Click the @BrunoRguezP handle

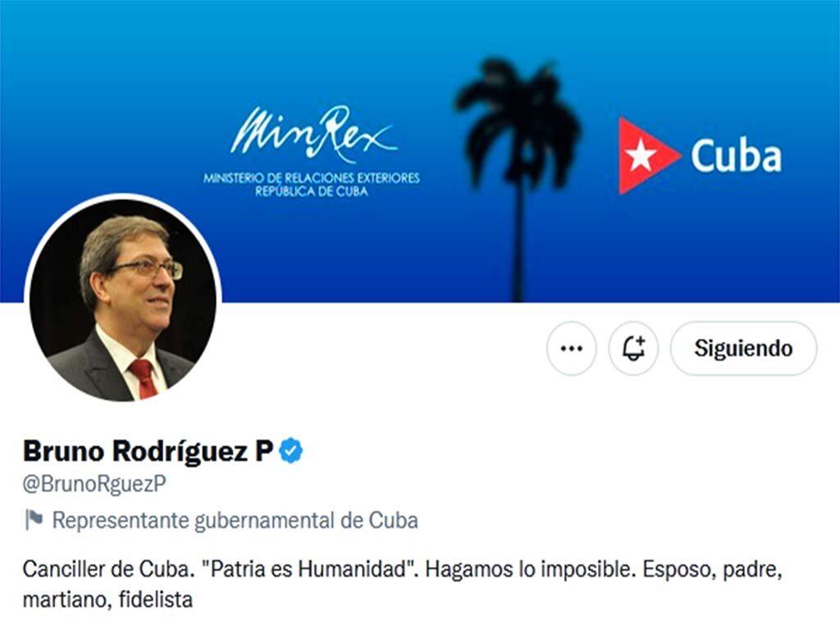94,483
